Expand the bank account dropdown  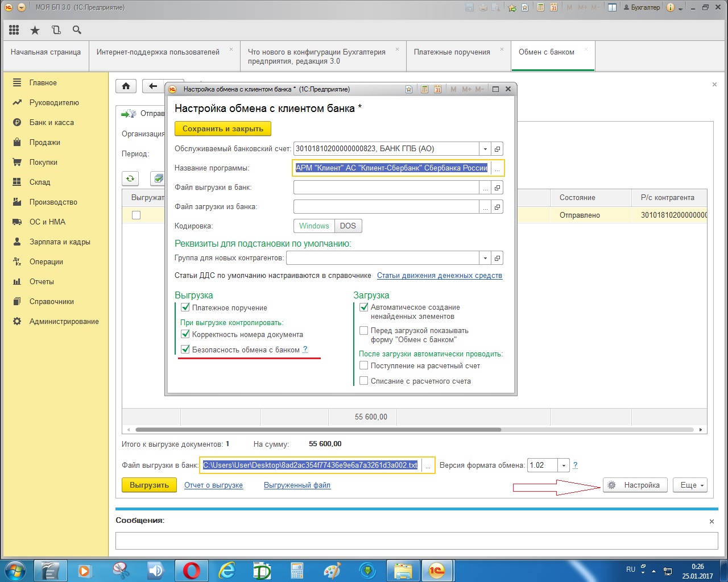click(x=485, y=149)
